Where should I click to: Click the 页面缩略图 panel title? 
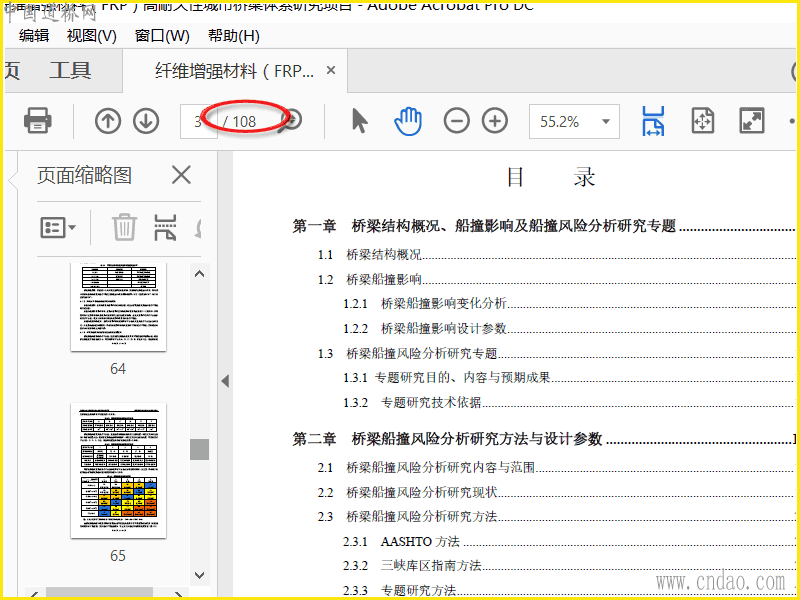click(x=85, y=176)
